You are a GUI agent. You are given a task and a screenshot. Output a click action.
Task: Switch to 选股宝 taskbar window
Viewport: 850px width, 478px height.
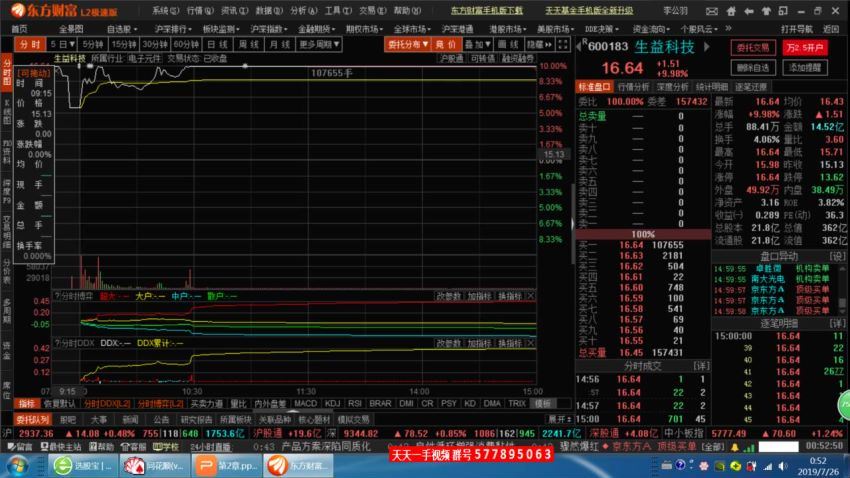tap(83, 466)
